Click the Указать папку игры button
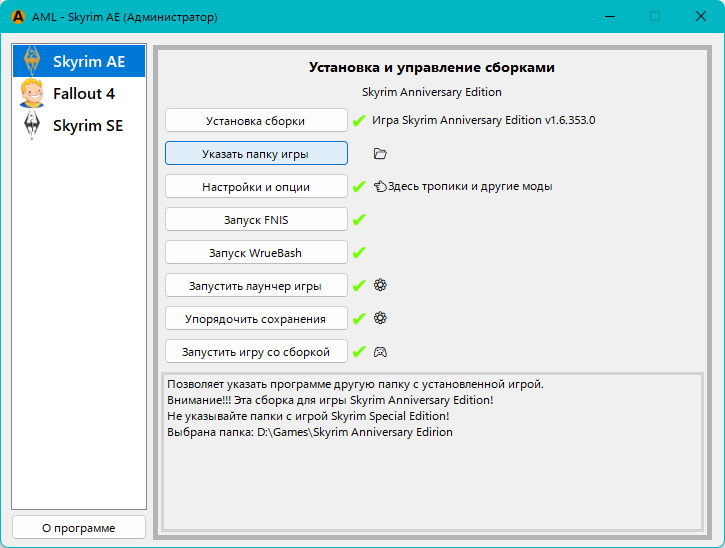Screen dimensions: 725x548 point(256,154)
